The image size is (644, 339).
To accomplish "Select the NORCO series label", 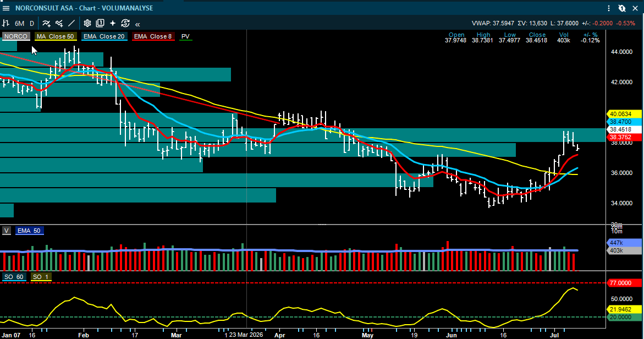I will [x=16, y=36].
